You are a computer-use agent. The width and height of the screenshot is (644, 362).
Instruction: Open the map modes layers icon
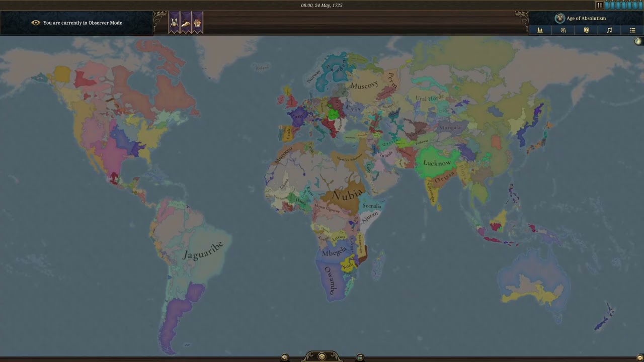(321, 356)
